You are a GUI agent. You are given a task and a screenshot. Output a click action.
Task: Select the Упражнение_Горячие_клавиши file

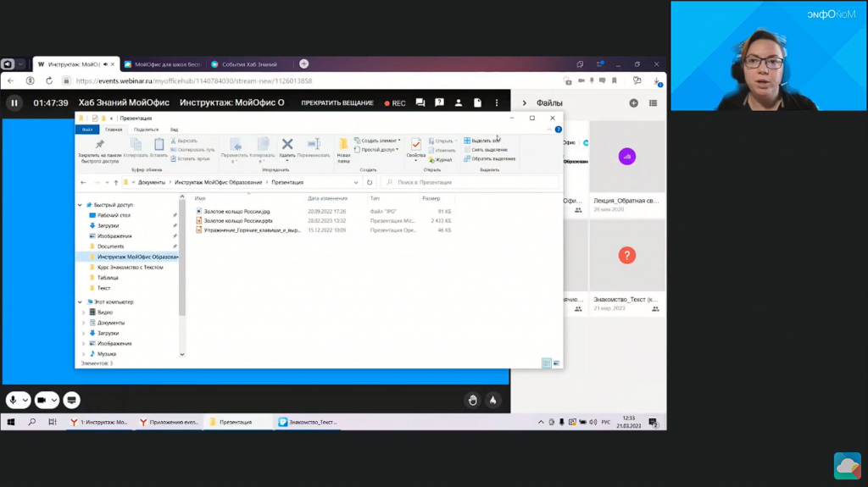tap(252, 230)
